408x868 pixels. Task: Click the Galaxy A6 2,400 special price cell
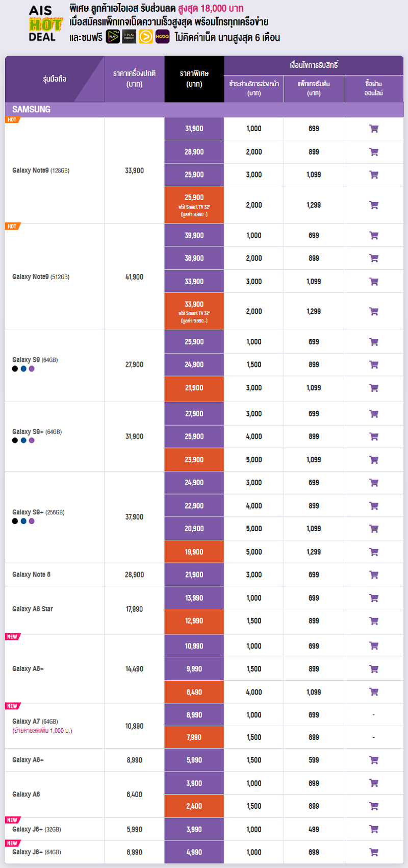point(194,806)
